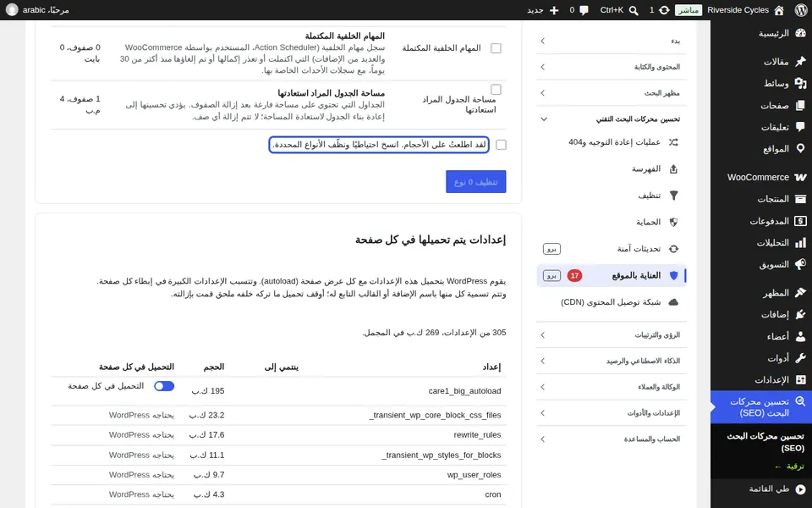This screenshot has height=508, width=812.
Task: Go to الرئيسية dashboard
Action: [x=782, y=33]
